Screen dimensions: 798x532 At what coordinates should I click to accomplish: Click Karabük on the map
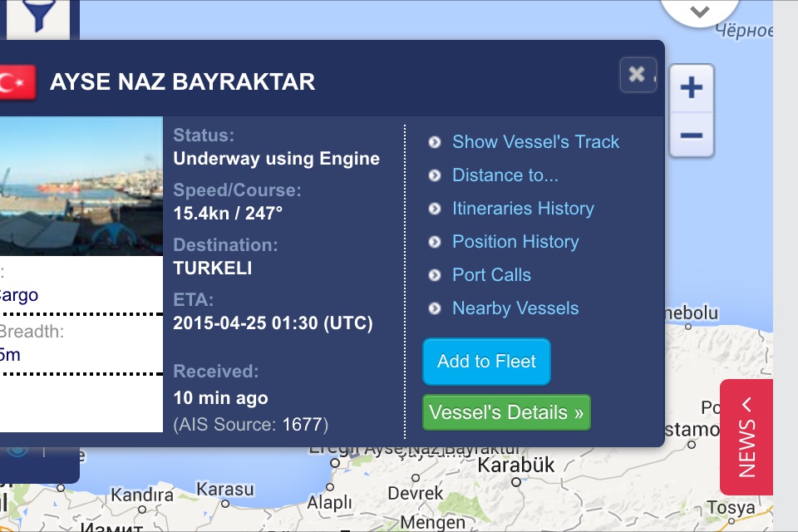pos(515,465)
